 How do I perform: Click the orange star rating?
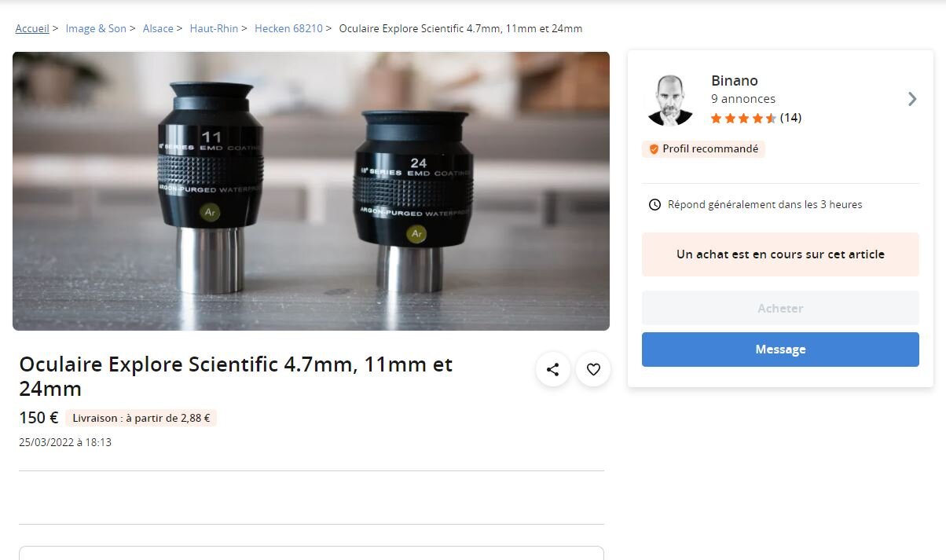[x=743, y=119]
